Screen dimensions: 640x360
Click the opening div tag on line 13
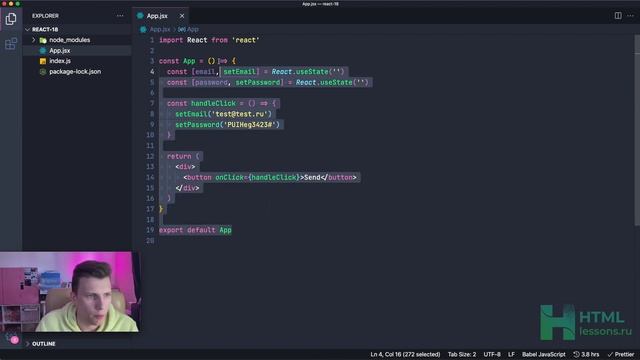pos(185,167)
